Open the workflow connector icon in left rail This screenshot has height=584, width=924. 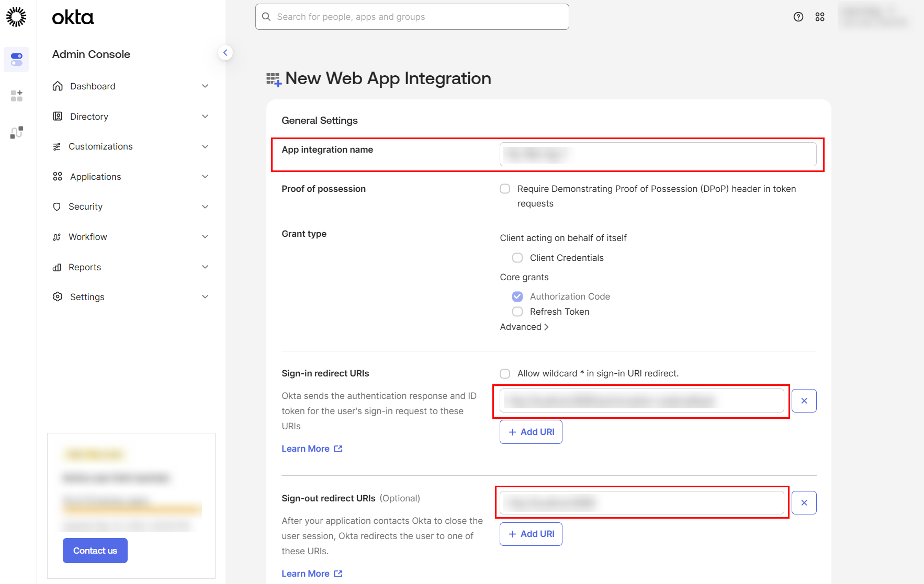tap(17, 132)
